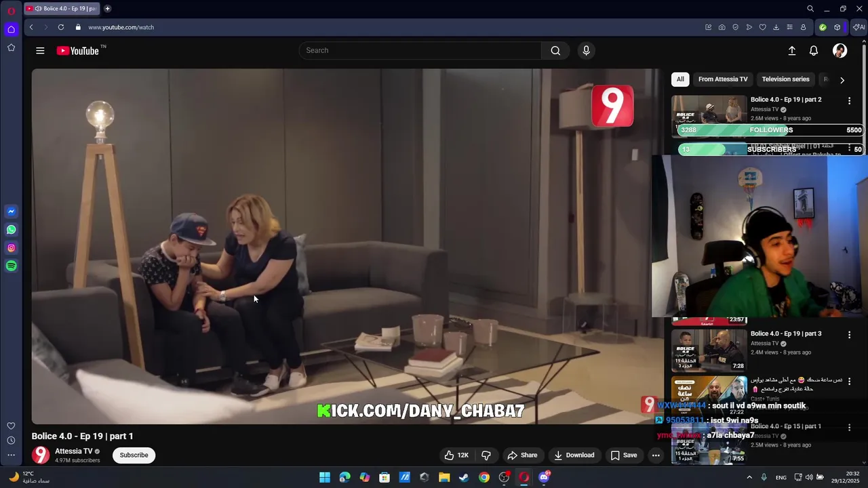Open the Opera snapshot camera tool
Viewport: 868px width, 488px height.
(722, 27)
